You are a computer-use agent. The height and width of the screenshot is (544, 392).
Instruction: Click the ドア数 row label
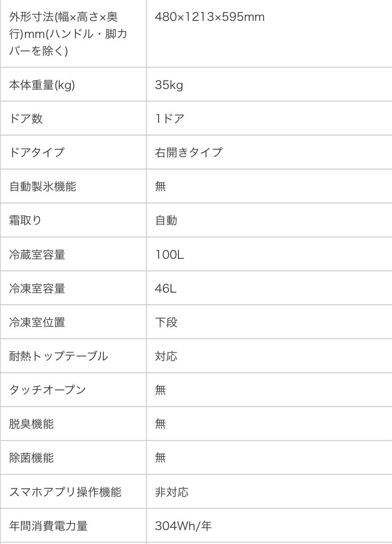click(x=26, y=119)
